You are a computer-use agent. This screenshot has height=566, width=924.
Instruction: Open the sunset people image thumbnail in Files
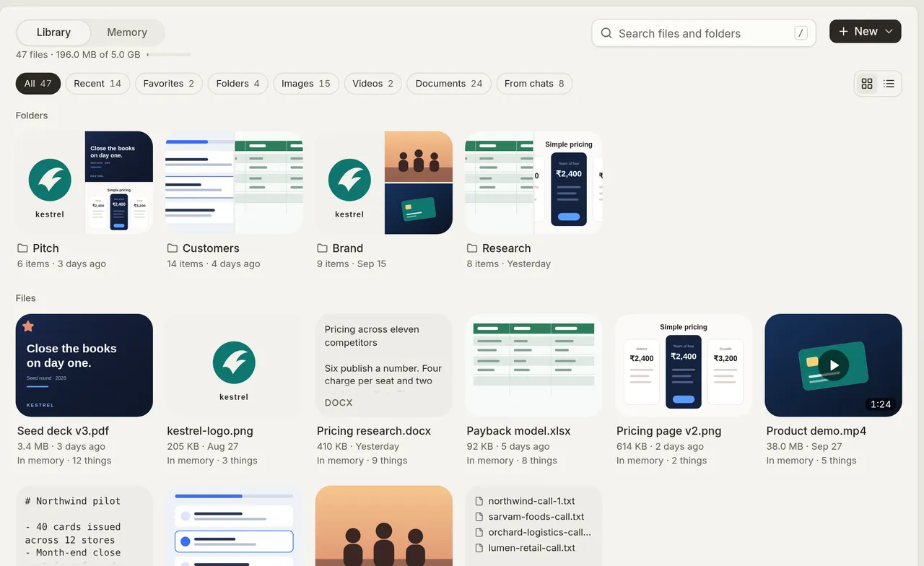384,526
